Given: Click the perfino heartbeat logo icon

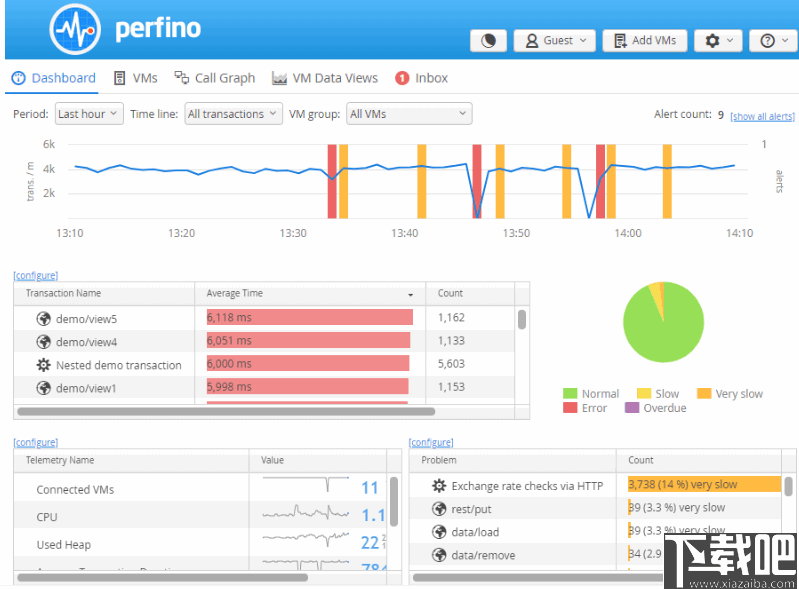Looking at the screenshot, I should (75, 29).
